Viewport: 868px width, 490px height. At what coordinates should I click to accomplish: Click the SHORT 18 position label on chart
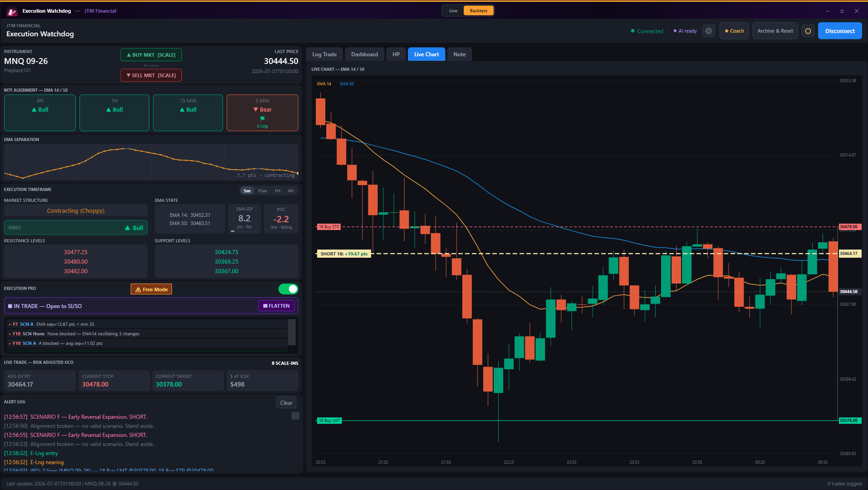[x=344, y=254]
